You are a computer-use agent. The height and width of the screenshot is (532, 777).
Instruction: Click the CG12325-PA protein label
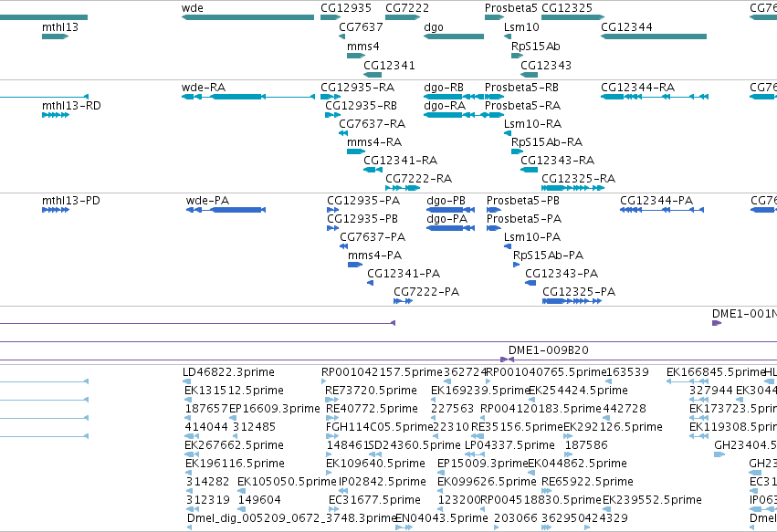point(579,292)
